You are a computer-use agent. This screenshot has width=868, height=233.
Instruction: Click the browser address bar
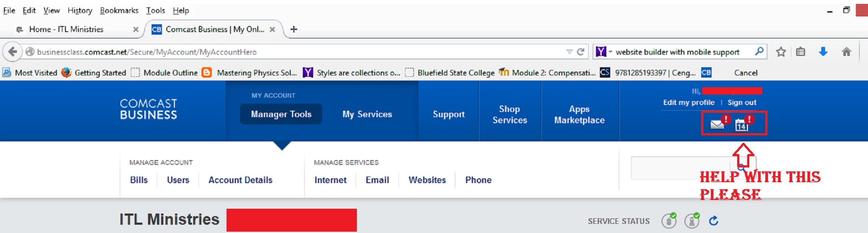point(295,52)
